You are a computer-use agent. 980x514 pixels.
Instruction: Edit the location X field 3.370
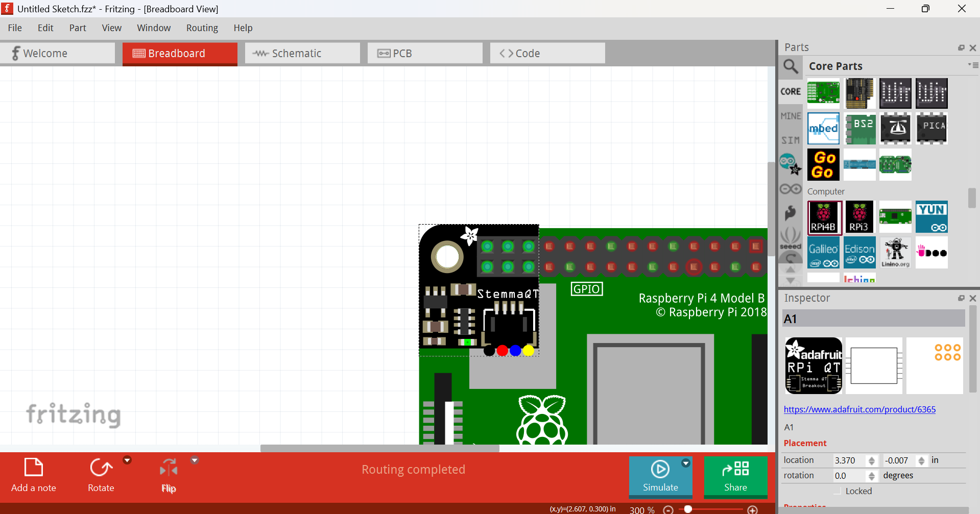tap(850, 460)
